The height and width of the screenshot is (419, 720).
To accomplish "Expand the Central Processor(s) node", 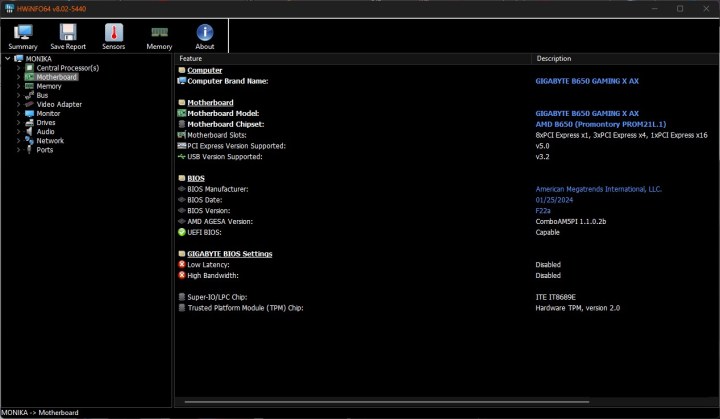I will click(17, 68).
